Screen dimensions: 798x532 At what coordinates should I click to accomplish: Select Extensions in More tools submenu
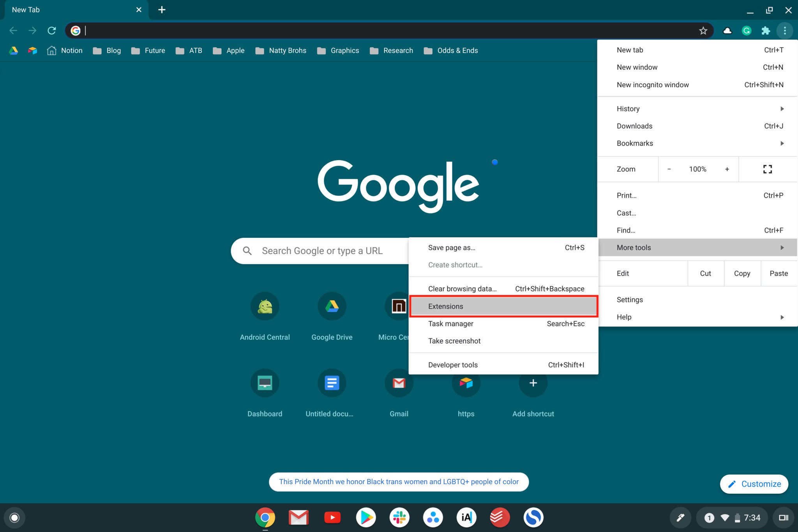[503, 306]
